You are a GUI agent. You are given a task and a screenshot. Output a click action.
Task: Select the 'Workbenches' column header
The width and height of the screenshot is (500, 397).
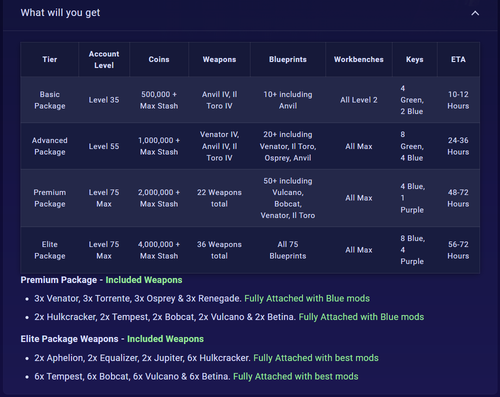(359, 59)
